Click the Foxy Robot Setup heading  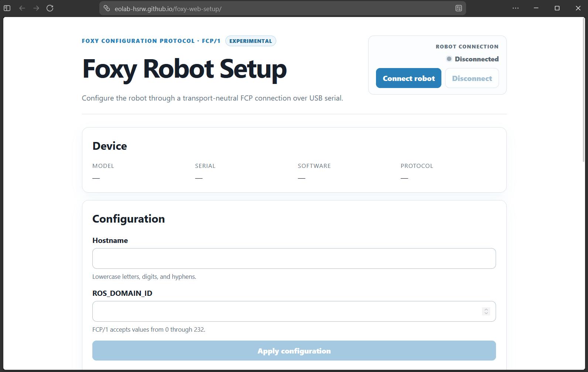[184, 69]
